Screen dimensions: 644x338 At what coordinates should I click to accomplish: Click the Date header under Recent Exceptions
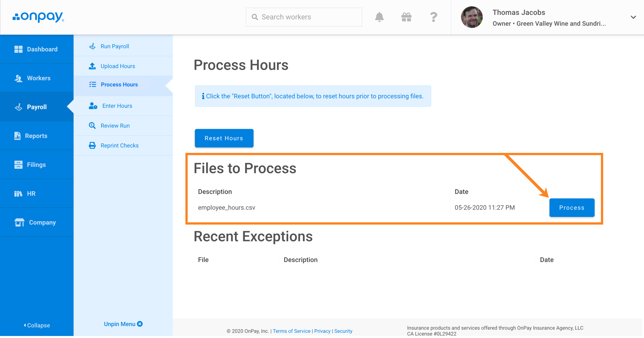547,260
